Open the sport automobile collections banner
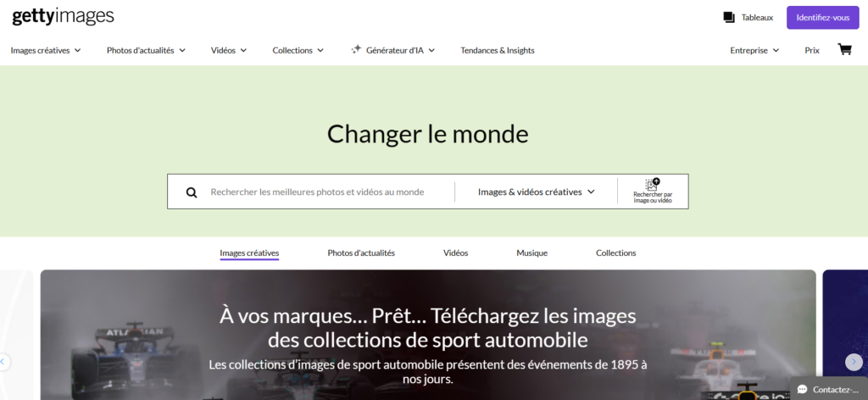 (428, 335)
